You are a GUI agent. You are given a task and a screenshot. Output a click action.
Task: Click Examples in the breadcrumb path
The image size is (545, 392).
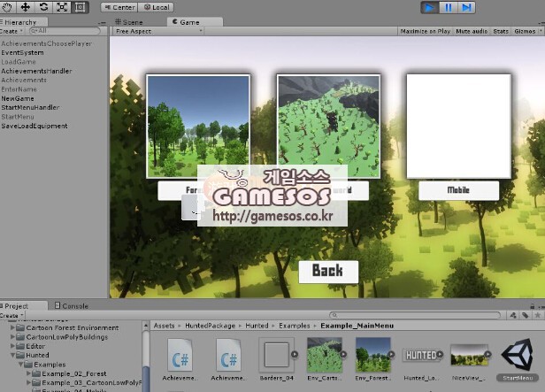click(295, 326)
